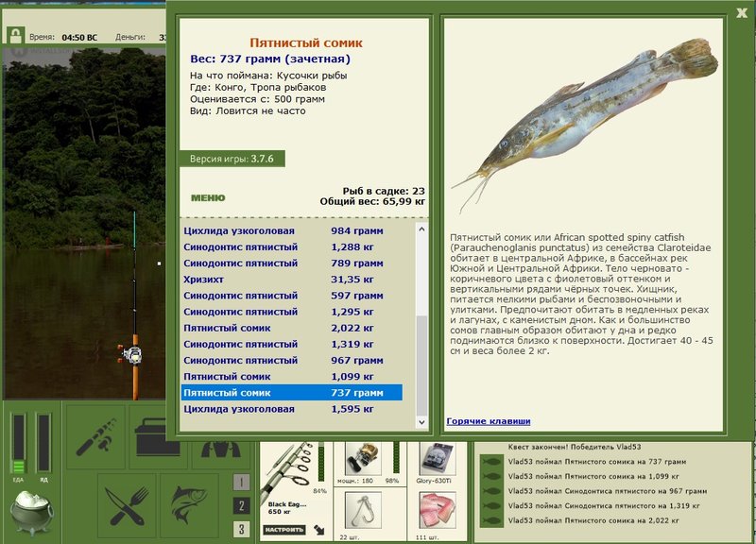This screenshot has height=544, width=756.
Task: Open the fishing rod tackle icon
Action: coord(95,437)
